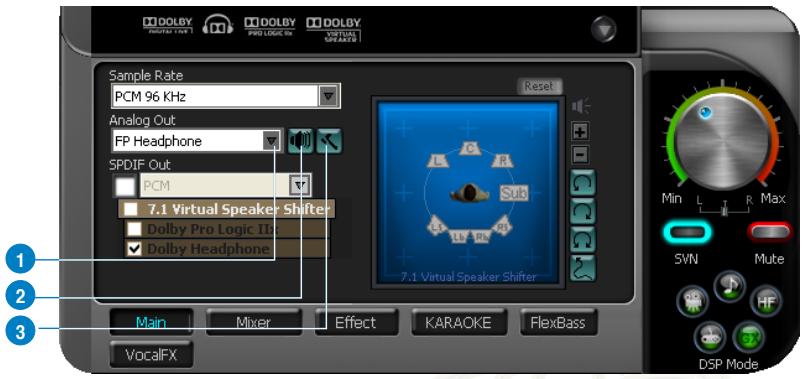Switch to the FlexBass tab
Viewport: 804px width, 379px height.
point(558,323)
